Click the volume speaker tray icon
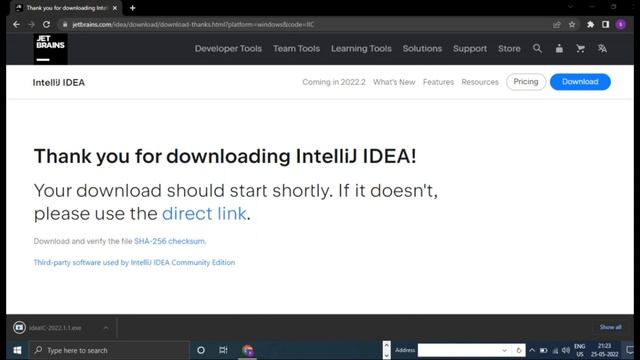The image size is (640, 360). point(566,350)
